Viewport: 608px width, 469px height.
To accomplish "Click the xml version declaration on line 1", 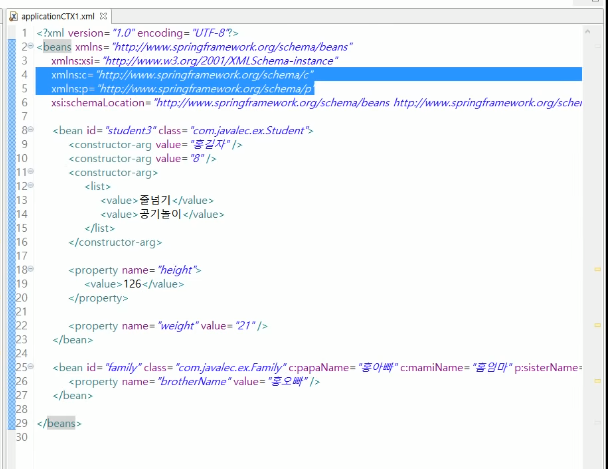I will [138, 33].
